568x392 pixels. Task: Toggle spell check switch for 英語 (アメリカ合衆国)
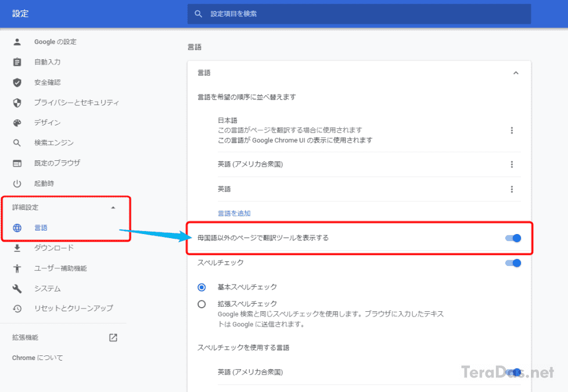pyautogui.click(x=513, y=372)
